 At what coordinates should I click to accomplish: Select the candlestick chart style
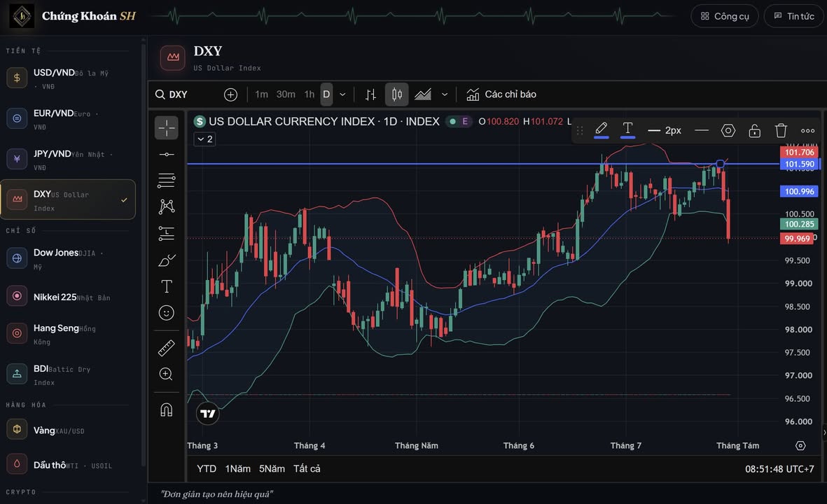click(x=396, y=94)
